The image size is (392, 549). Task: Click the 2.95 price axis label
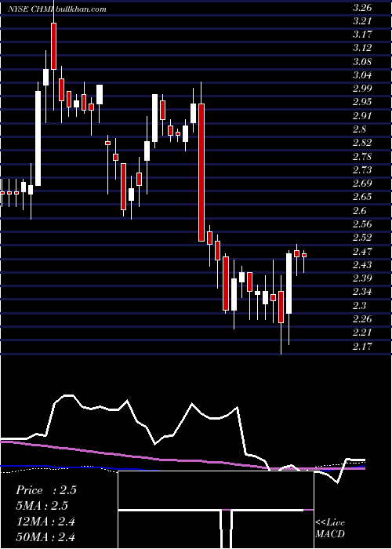pyautogui.click(x=362, y=102)
